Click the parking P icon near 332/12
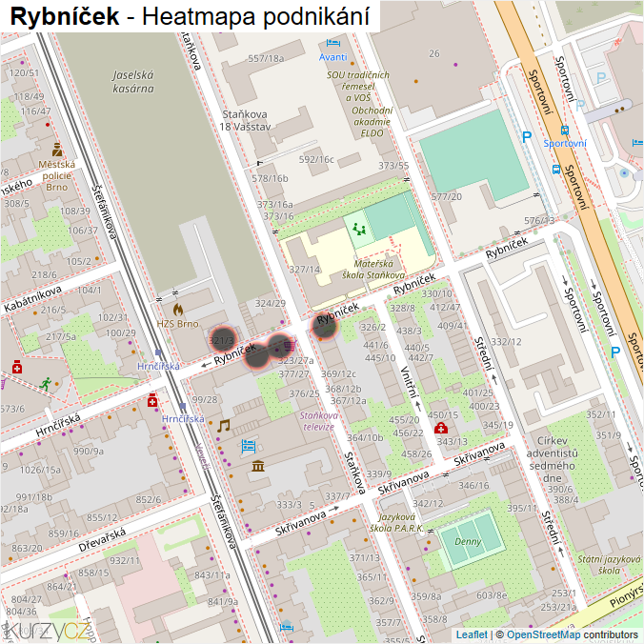Image resolution: width=644 pixels, height=644 pixels. click(x=614, y=352)
